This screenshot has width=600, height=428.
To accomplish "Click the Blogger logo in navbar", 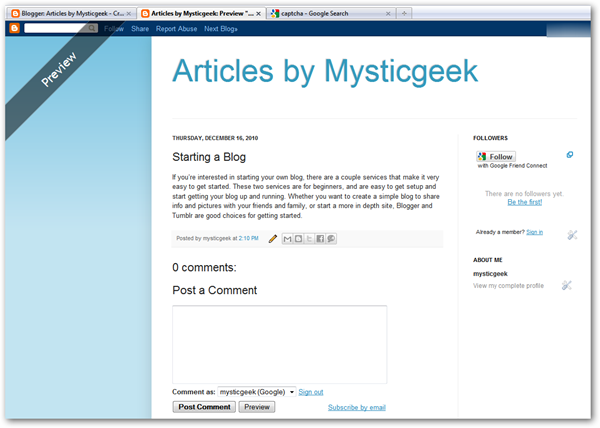I will [x=14, y=29].
